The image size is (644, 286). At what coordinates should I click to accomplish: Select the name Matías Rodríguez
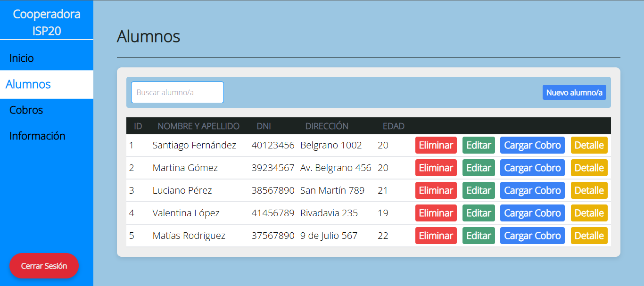click(x=189, y=236)
